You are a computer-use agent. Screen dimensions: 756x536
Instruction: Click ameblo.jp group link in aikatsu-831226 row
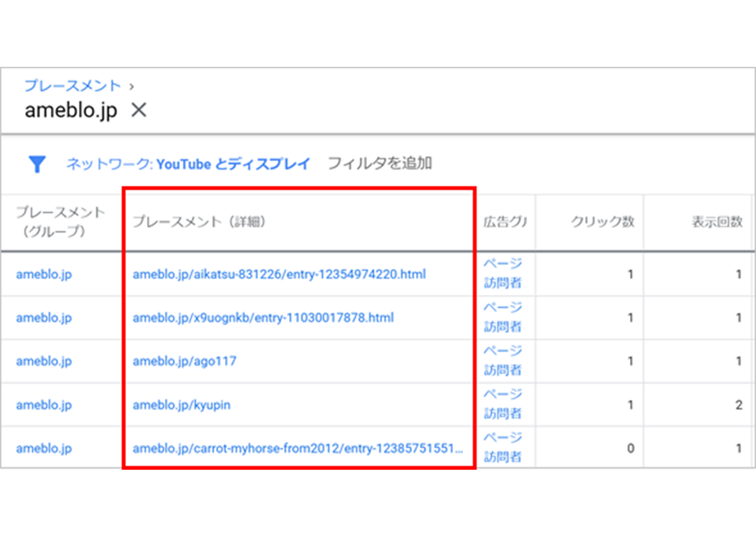tap(44, 275)
